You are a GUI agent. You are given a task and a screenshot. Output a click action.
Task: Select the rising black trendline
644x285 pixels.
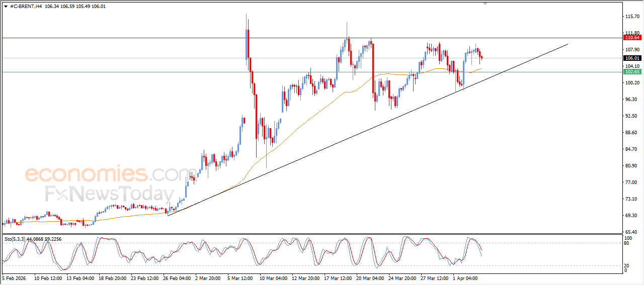click(x=367, y=130)
